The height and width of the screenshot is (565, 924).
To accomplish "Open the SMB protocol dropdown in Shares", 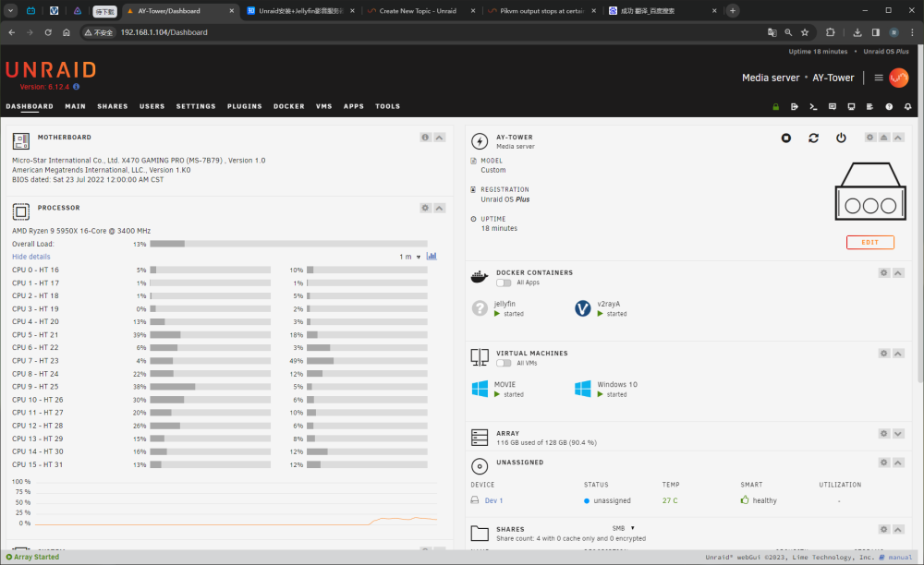I will click(x=624, y=528).
